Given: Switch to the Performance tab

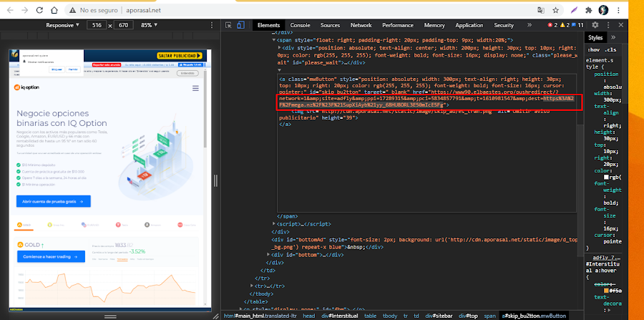Looking at the screenshot, I should tap(398, 25).
